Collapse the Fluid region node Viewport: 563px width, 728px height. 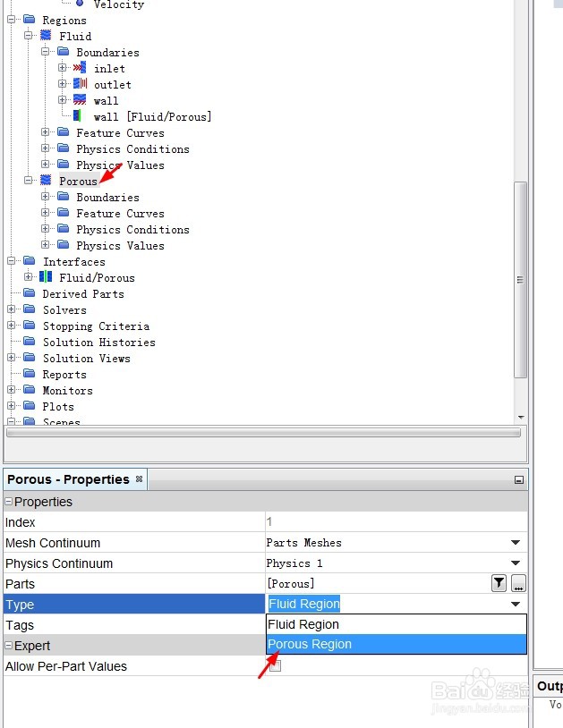pos(29,35)
